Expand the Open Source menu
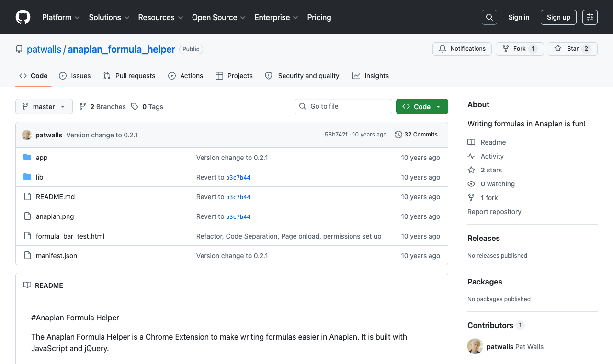Screen dimensions: 613x364 [219, 17]
